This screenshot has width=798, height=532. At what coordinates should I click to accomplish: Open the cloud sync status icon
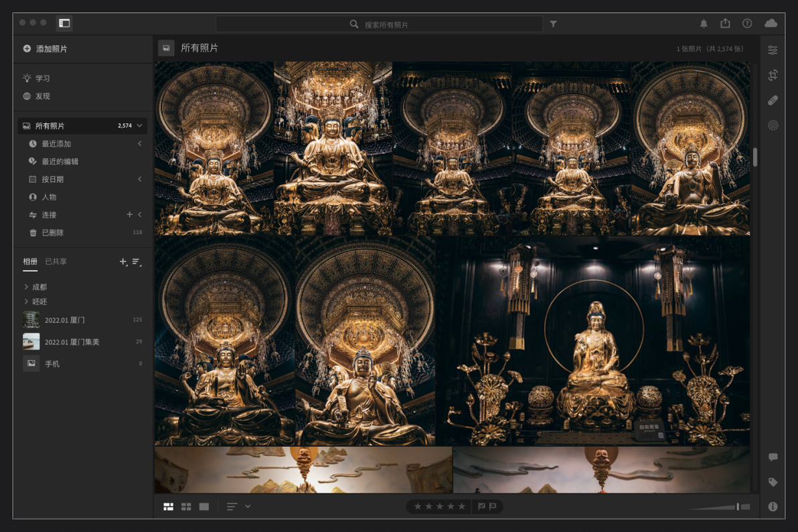pos(771,23)
